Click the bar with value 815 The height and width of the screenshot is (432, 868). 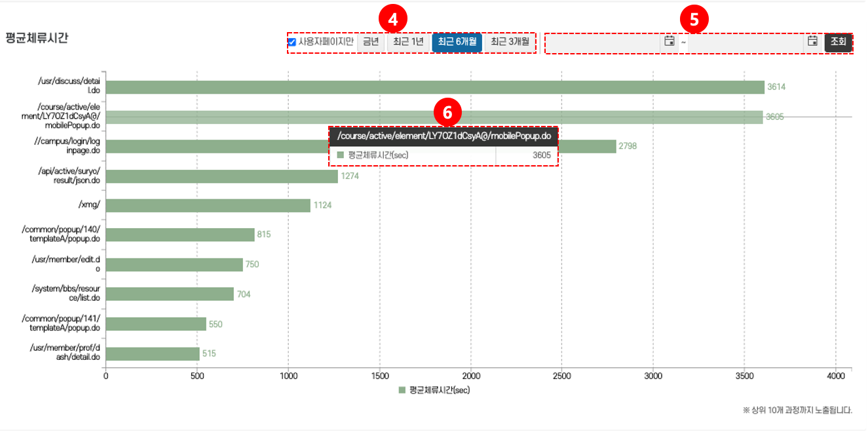pyautogui.click(x=179, y=235)
